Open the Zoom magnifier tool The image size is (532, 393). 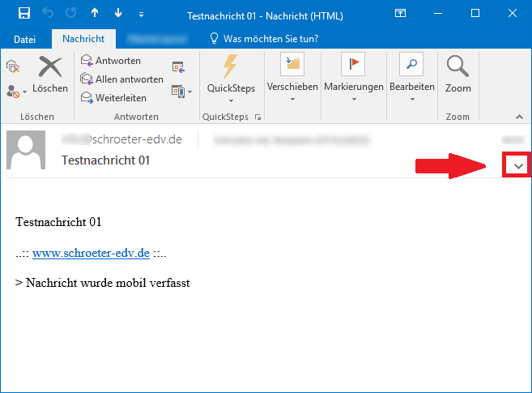458,75
